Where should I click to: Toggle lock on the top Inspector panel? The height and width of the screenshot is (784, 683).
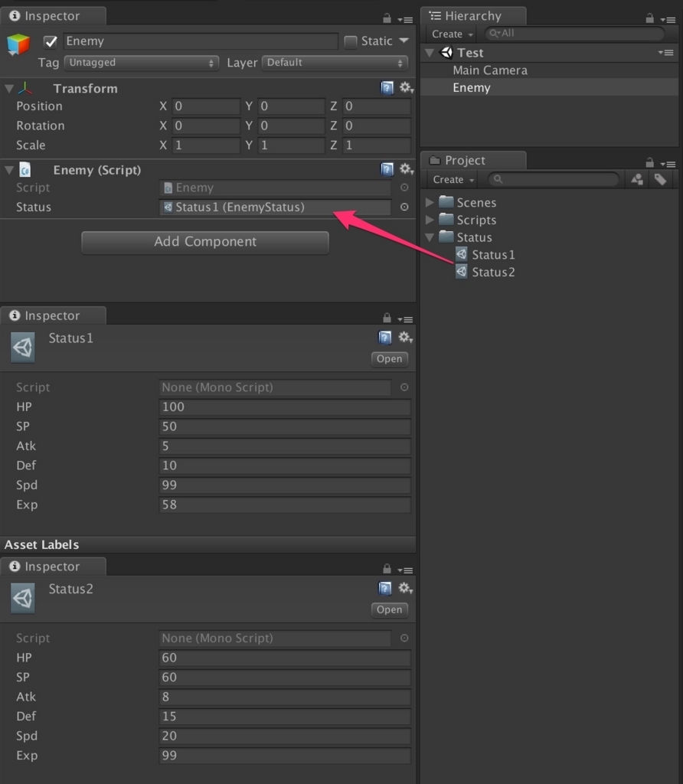[387, 18]
